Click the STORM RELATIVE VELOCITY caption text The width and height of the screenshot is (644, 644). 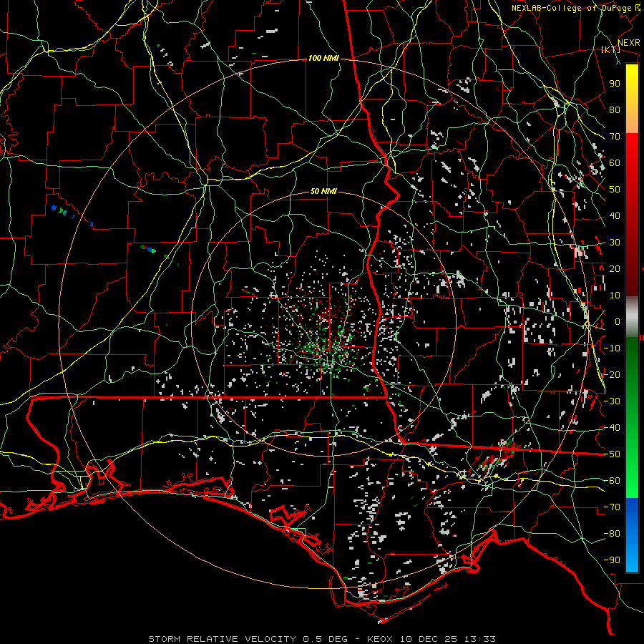(223, 639)
